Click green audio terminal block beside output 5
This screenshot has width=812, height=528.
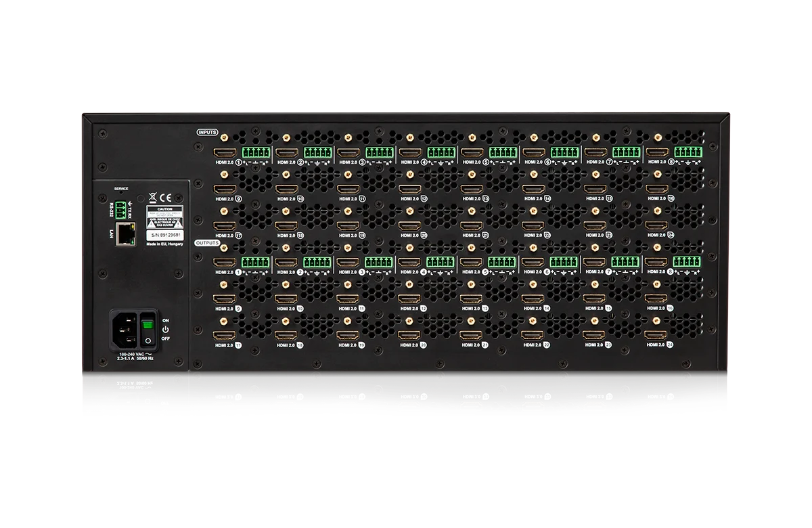tap(502, 262)
